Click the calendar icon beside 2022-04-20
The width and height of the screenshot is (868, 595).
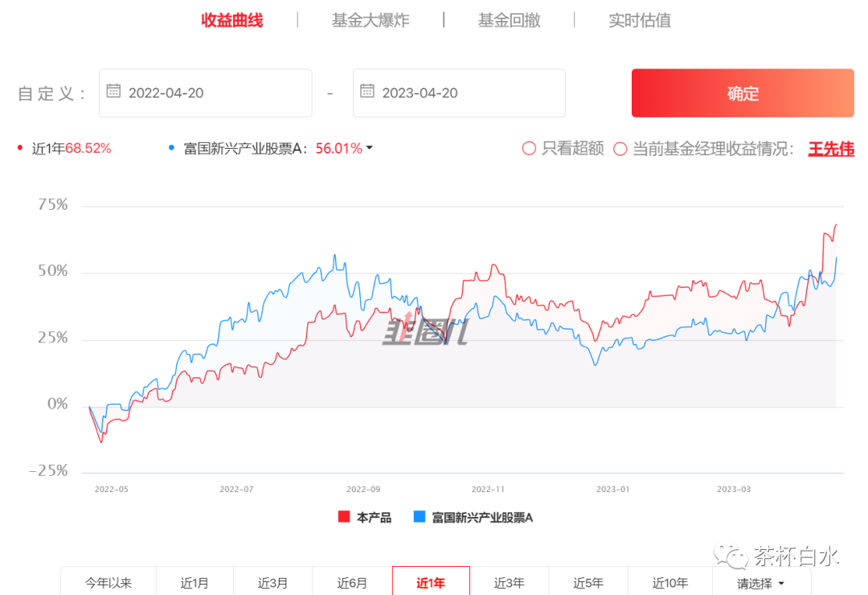tap(113, 92)
